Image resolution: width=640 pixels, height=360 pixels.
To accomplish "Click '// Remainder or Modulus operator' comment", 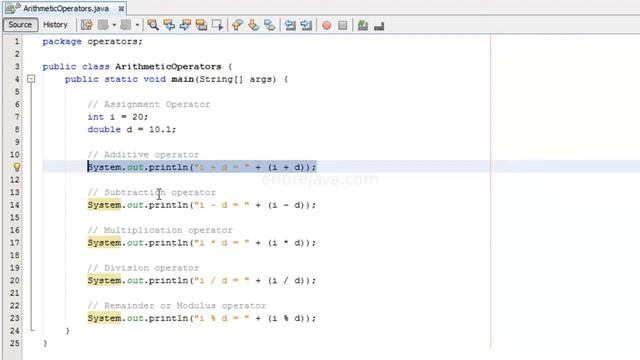I will 177,306.
